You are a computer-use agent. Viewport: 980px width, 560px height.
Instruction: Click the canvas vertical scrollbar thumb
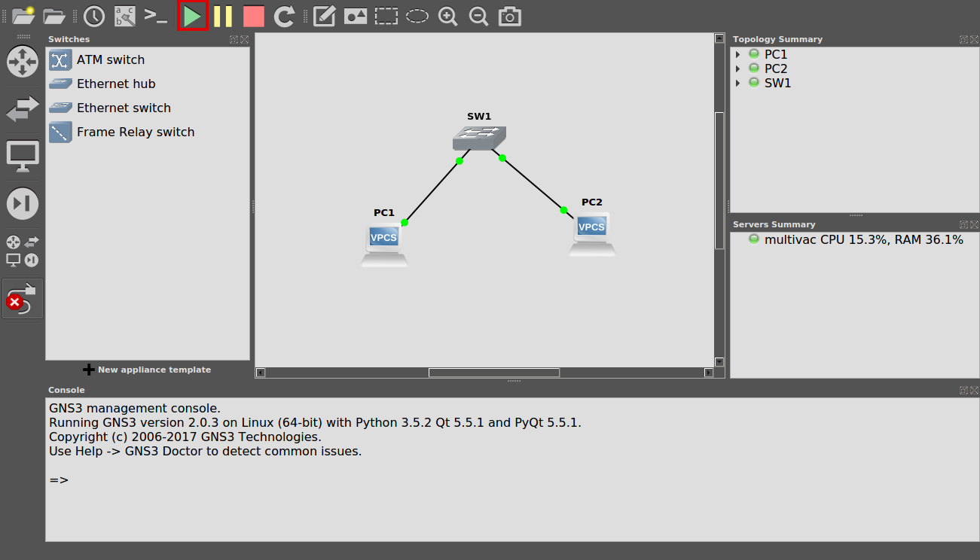tap(719, 180)
